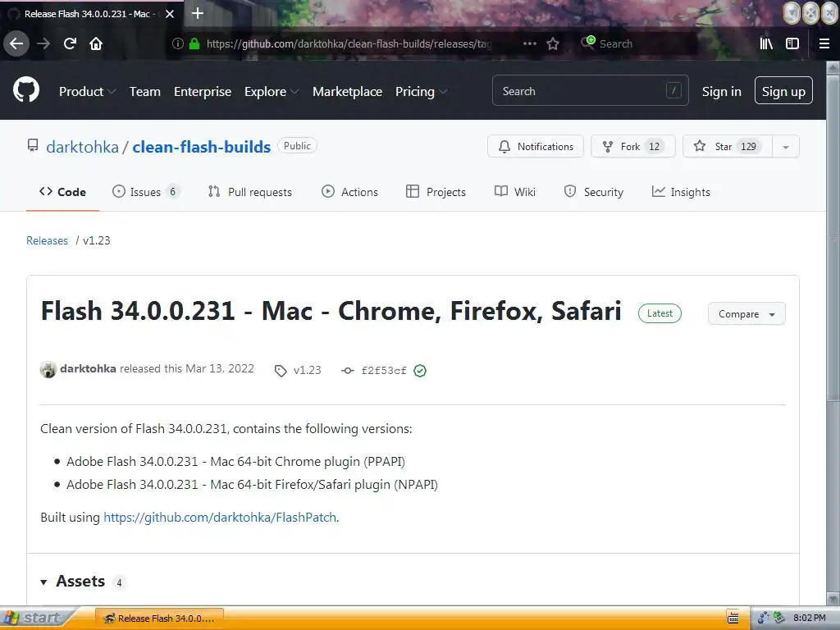Go back with the browser back arrow
The width and height of the screenshot is (840, 630).
pyautogui.click(x=16, y=43)
